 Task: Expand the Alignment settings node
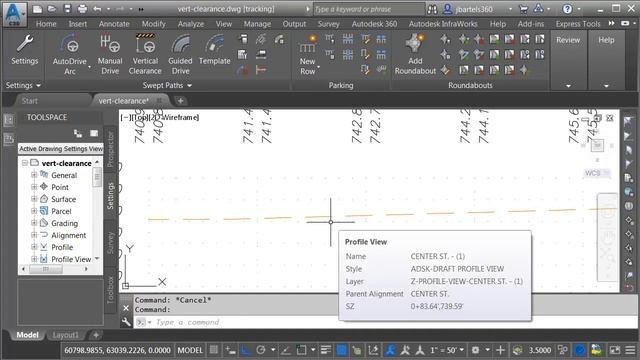coord(34,235)
